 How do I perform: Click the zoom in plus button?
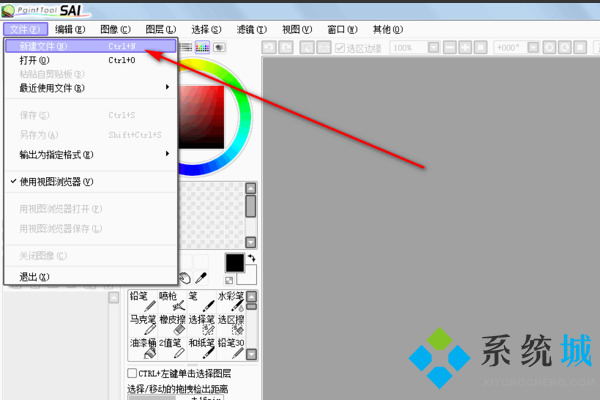pyautogui.click(x=465, y=47)
